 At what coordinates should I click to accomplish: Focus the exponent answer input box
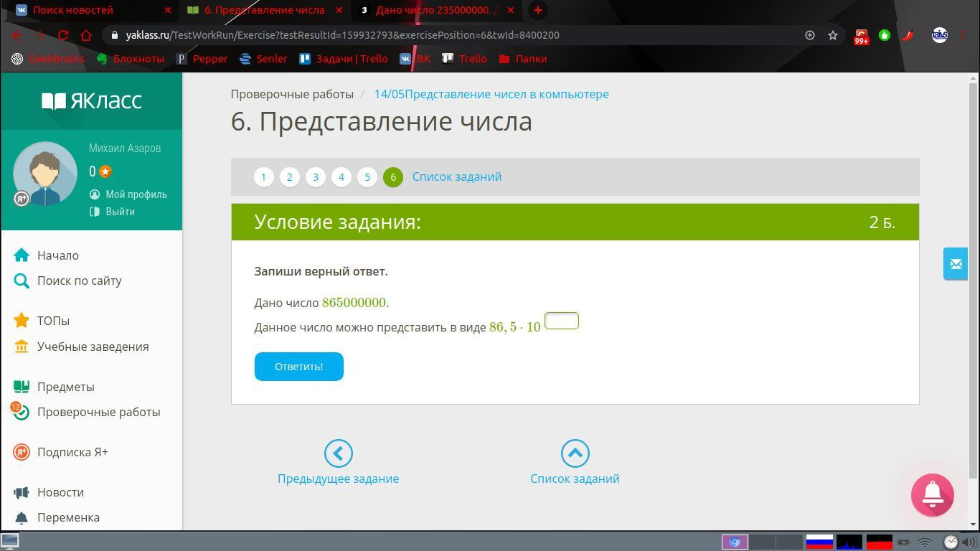(562, 321)
